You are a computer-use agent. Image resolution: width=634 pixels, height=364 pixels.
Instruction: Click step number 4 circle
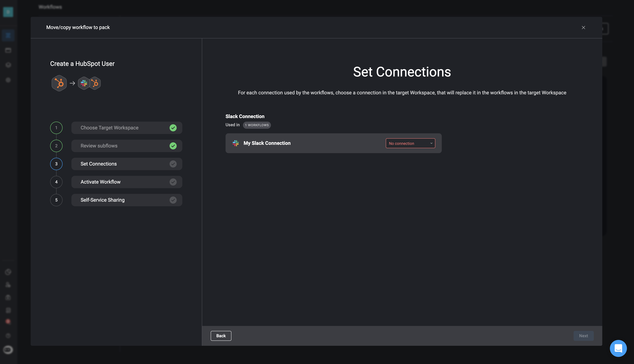pyautogui.click(x=56, y=182)
